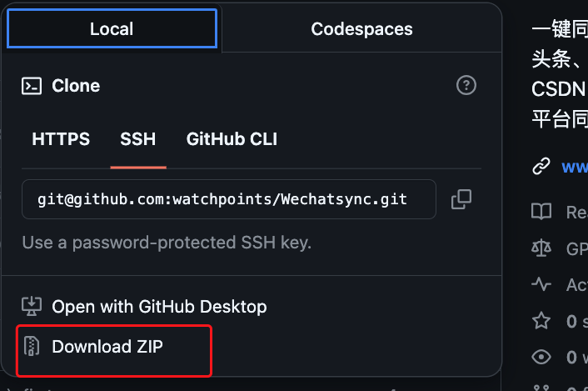Image resolution: width=588 pixels, height=391 pixels.
Task: Switch to the Local tab
Action: 112,29
